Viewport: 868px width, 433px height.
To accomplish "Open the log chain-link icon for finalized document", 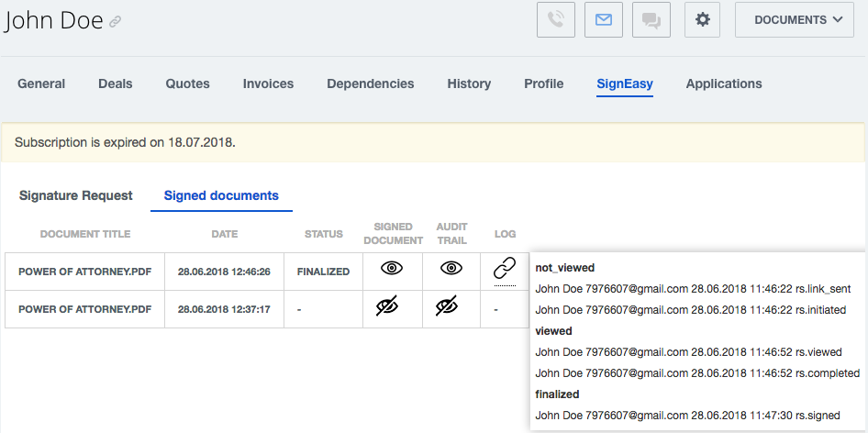I will (505, 269).
